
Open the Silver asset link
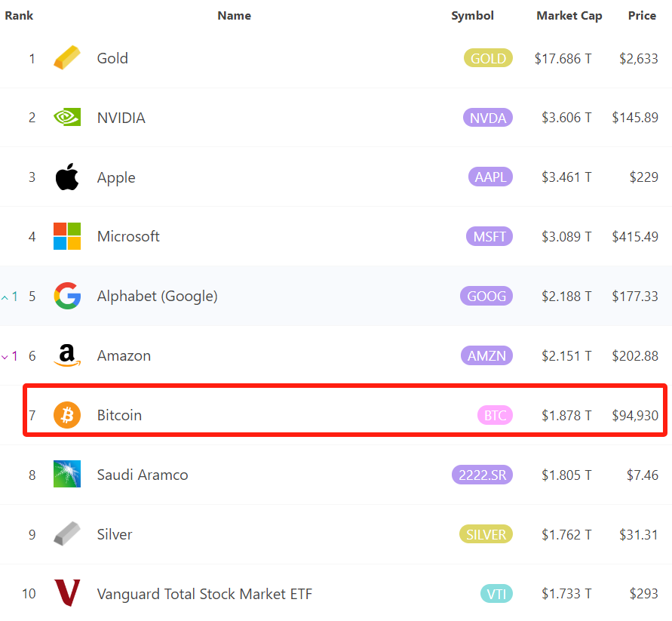[115, 534]
